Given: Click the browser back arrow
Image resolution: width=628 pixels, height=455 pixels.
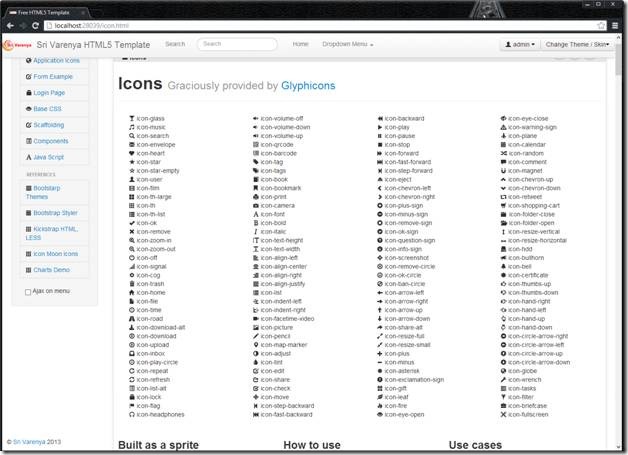Looking at the screenshot, I should pyautogui.click(x=10, y=26).
